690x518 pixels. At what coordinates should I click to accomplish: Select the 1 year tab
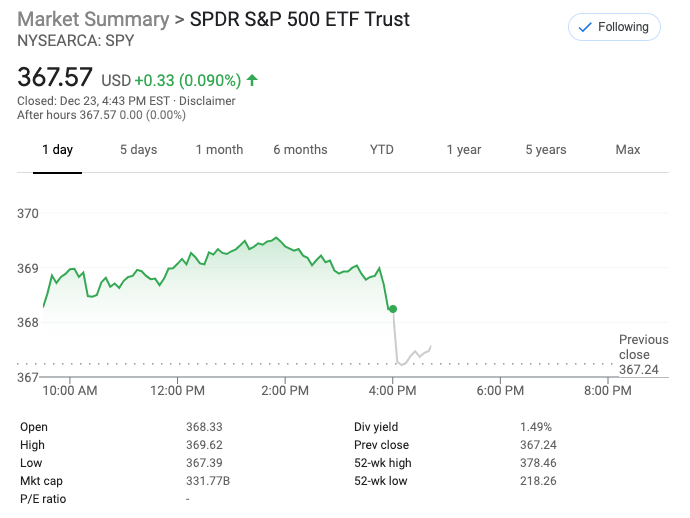tap(463, 150)
